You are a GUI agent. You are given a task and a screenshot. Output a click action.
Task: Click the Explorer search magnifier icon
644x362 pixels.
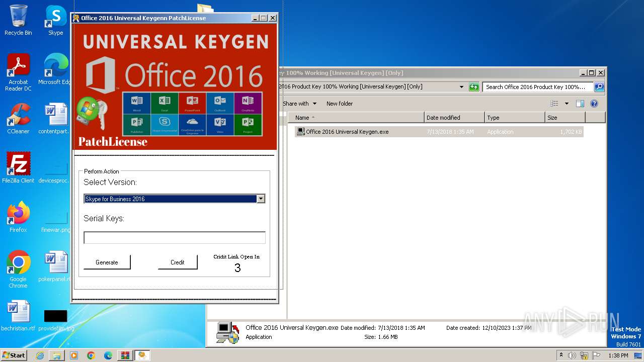tap(599, 87)
